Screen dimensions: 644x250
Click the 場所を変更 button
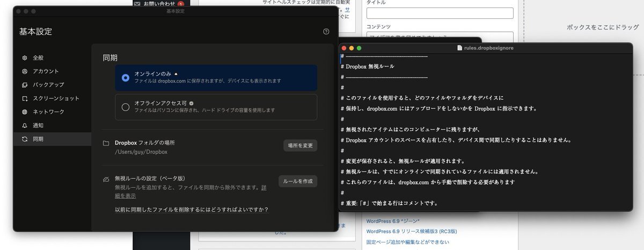click(300, 145)
